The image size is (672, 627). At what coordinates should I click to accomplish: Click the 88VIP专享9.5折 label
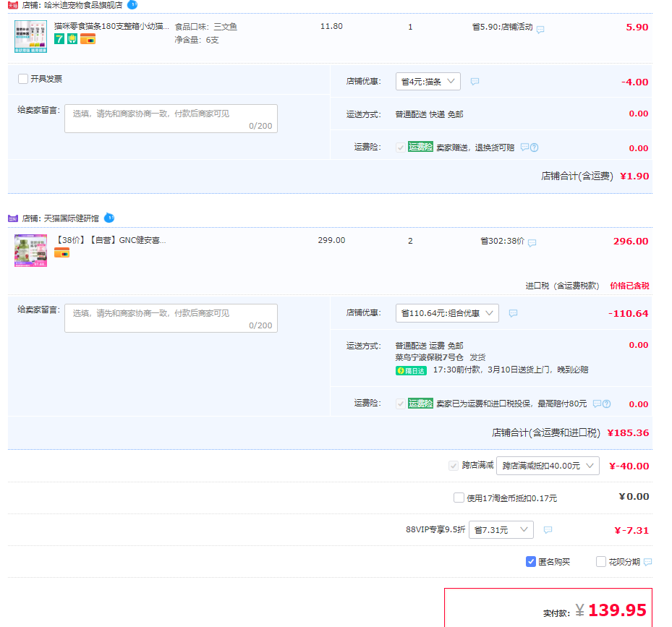coord(435,529)
